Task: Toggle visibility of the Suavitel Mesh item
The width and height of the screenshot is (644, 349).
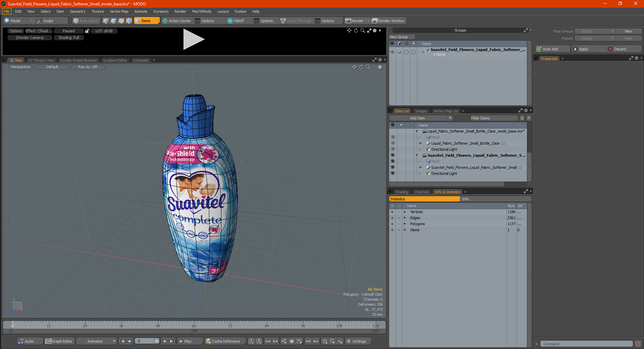Action: click(x=392, y=161)
